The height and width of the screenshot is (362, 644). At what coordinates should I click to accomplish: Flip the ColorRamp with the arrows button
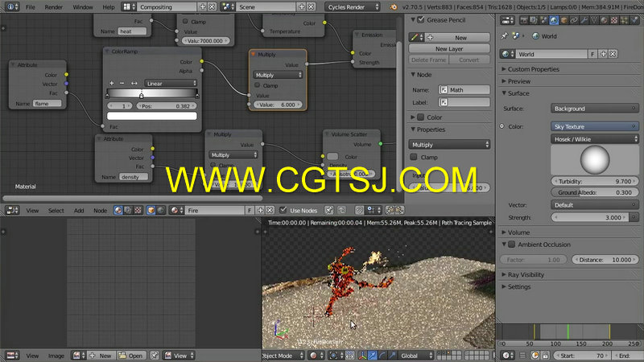pyautogui.click(x=134, y=83)
